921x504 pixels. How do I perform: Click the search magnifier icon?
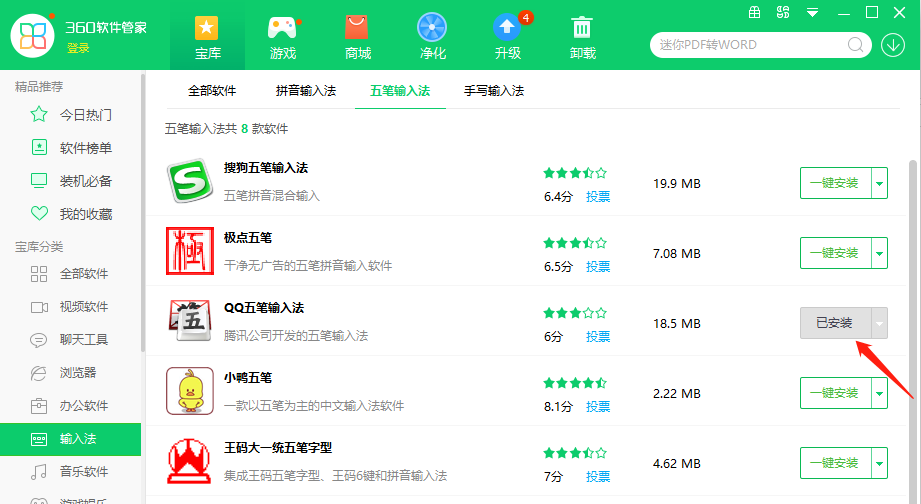pos(855,45)
